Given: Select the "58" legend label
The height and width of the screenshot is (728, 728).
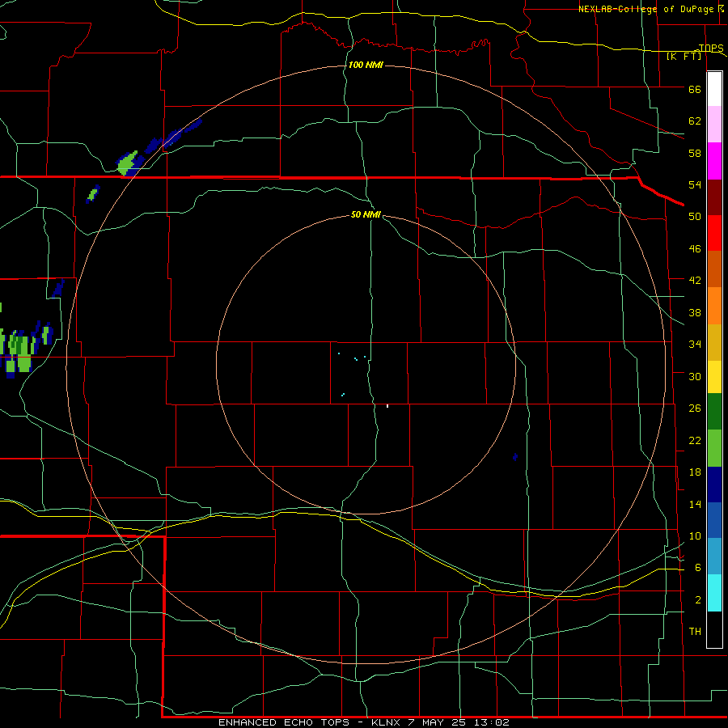Looking at the screenshot, I should [695, 153].
